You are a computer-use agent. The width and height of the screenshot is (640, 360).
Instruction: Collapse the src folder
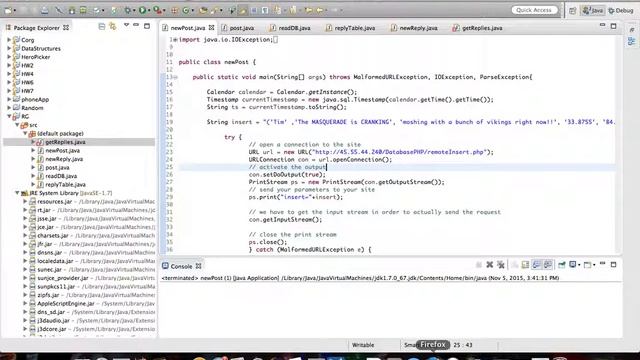(x=17, y=125)
